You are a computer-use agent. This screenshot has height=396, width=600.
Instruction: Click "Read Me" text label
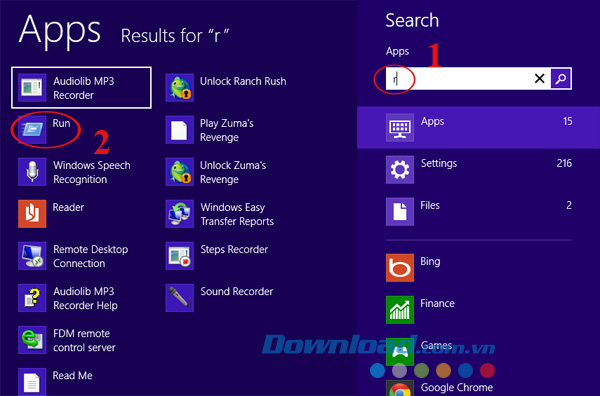click(72, 376)
